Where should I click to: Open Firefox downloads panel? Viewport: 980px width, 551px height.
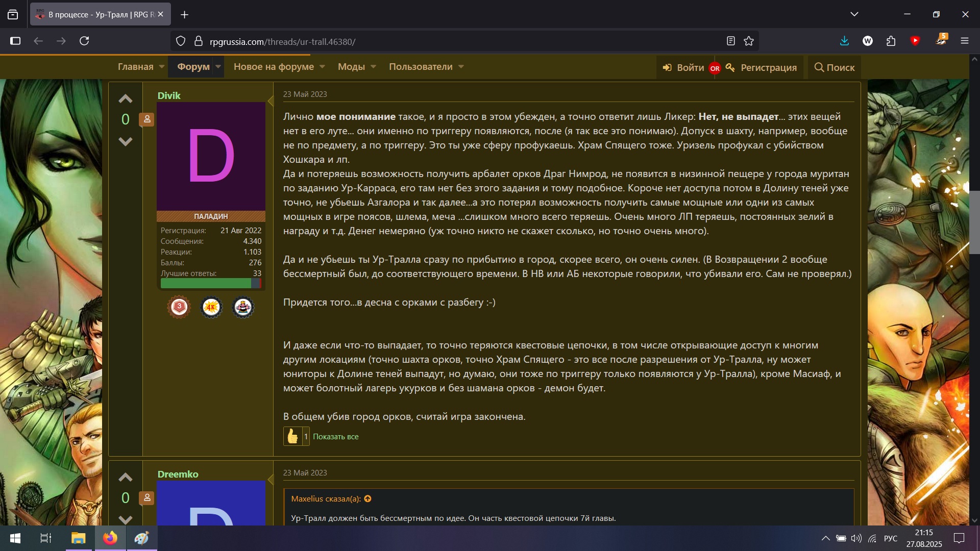(844, 41)
